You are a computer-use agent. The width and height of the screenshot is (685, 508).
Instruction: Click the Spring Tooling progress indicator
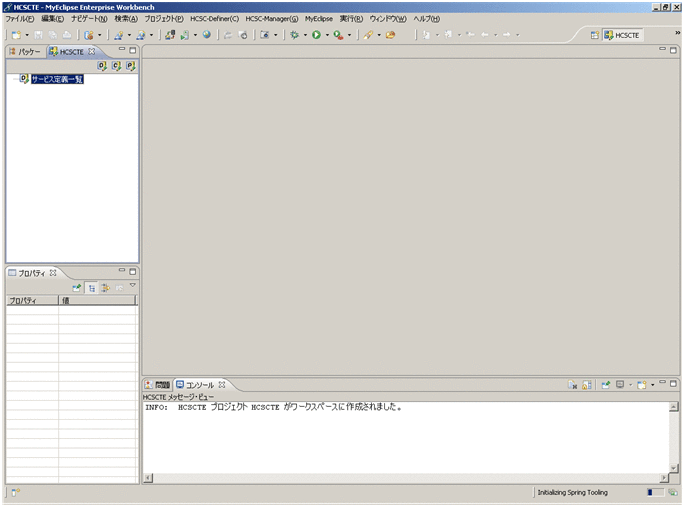click(x=655, y=493)
